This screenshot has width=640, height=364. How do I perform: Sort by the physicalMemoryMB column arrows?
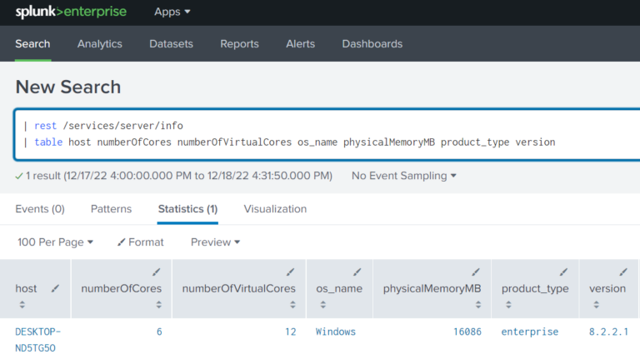[x=476, y=305]
